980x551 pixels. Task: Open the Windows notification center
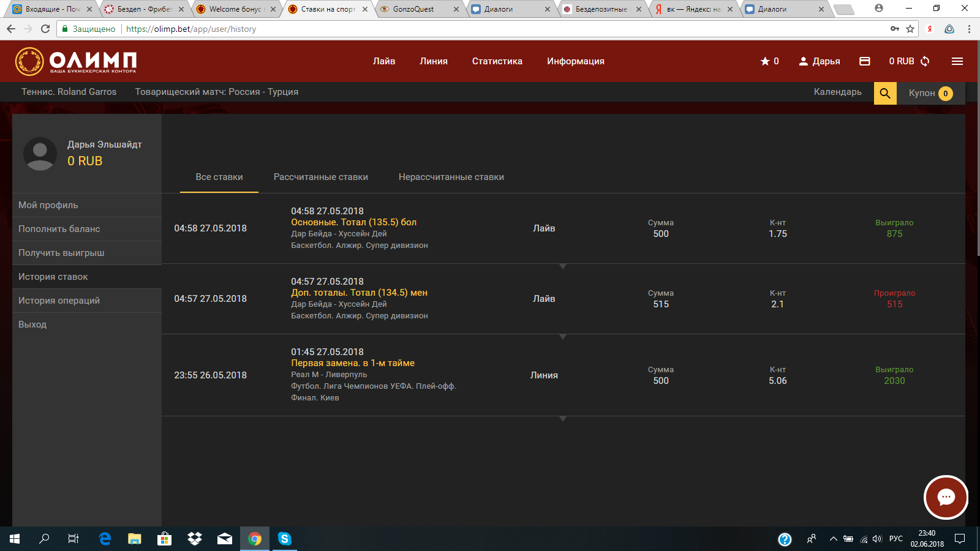point(960,539)
